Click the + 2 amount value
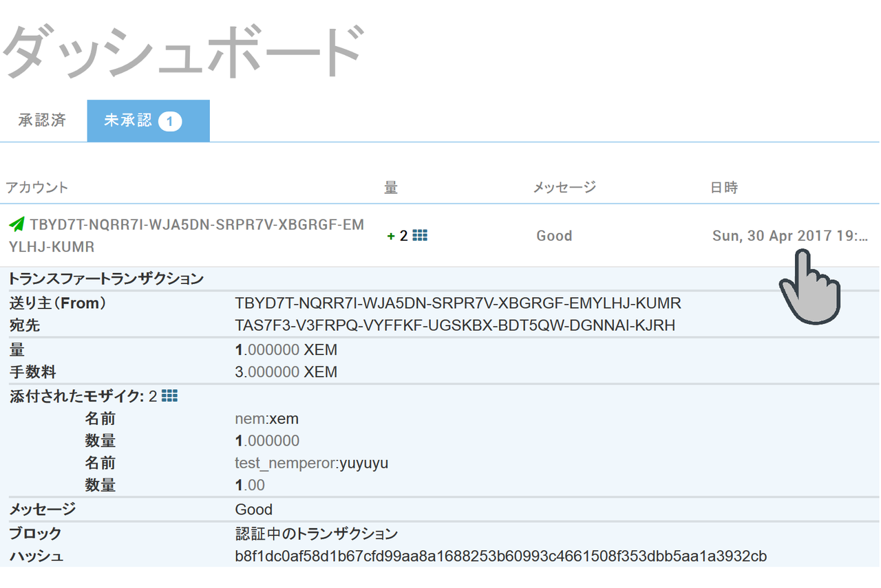Viewport: 881px width, 588px height. coord(398,236)
